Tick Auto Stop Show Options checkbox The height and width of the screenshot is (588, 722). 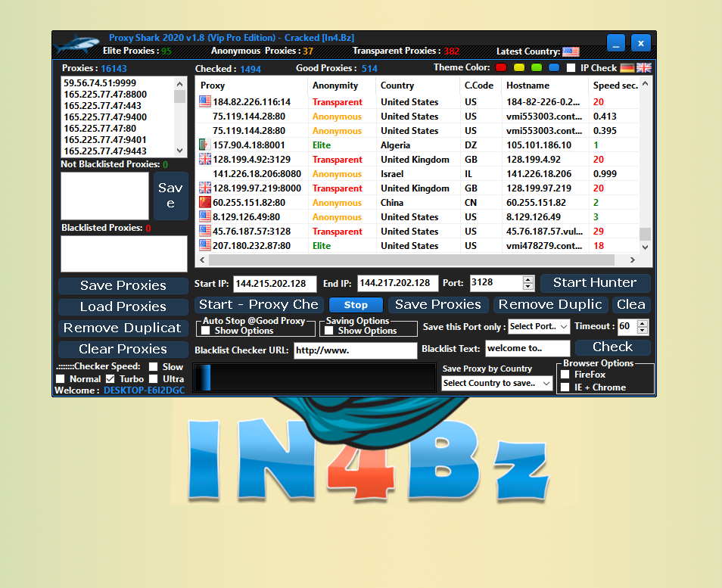[x=206, y=331]
